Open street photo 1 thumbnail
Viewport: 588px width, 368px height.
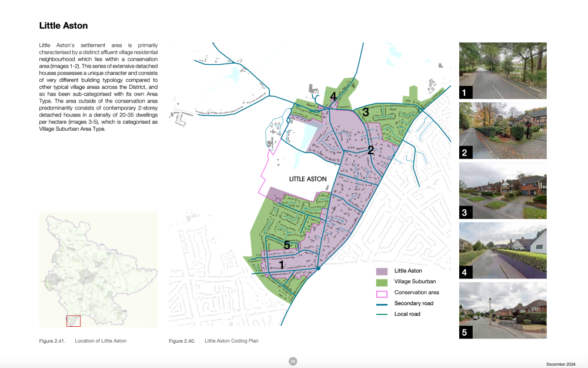(502, 71)
